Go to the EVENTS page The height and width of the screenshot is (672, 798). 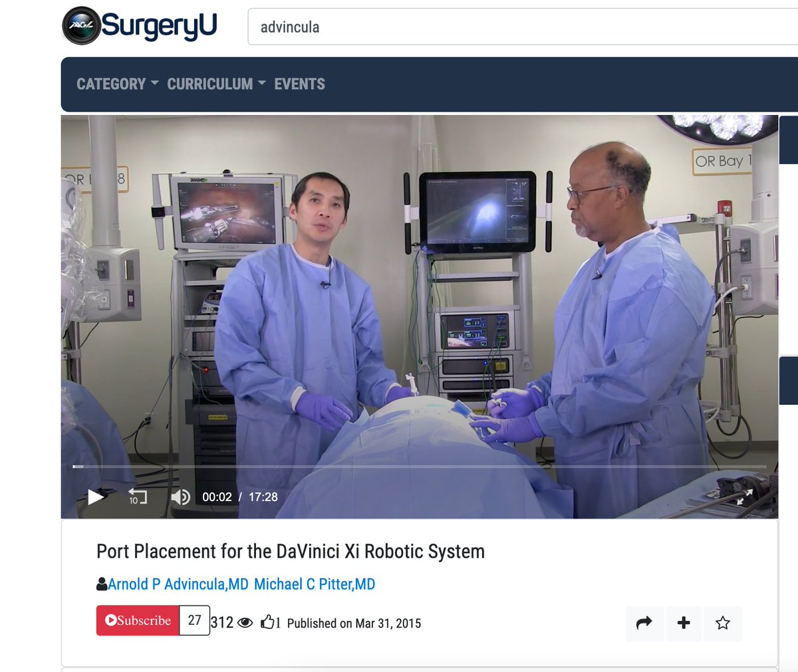(299, 84)
